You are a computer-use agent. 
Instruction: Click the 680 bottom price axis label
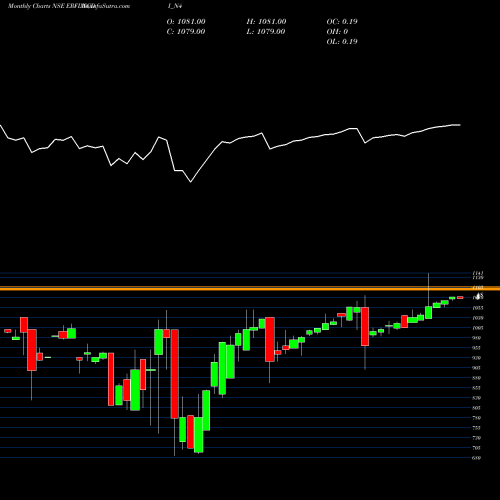coord(477,458)
